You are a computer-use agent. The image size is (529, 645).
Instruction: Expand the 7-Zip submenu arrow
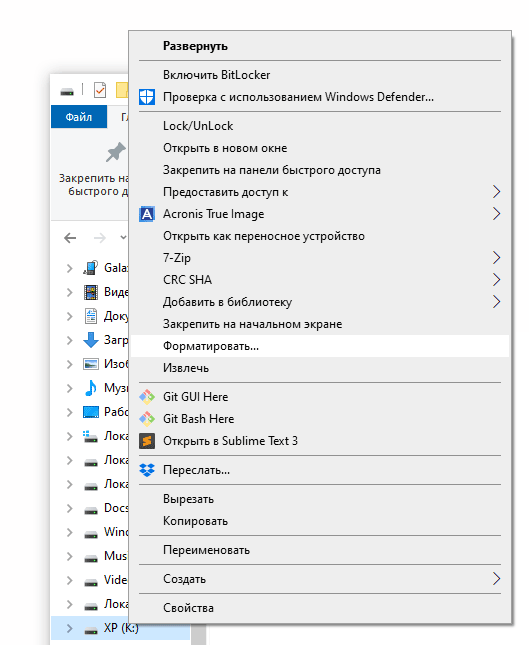tap(497, 258)
